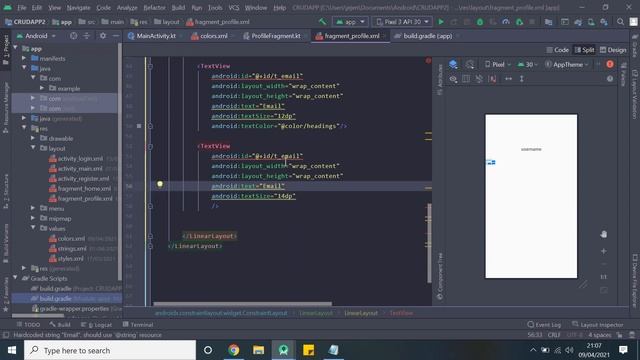Open the Terminal tool window
Screen dimensions: 640x360
coord(138,325)
